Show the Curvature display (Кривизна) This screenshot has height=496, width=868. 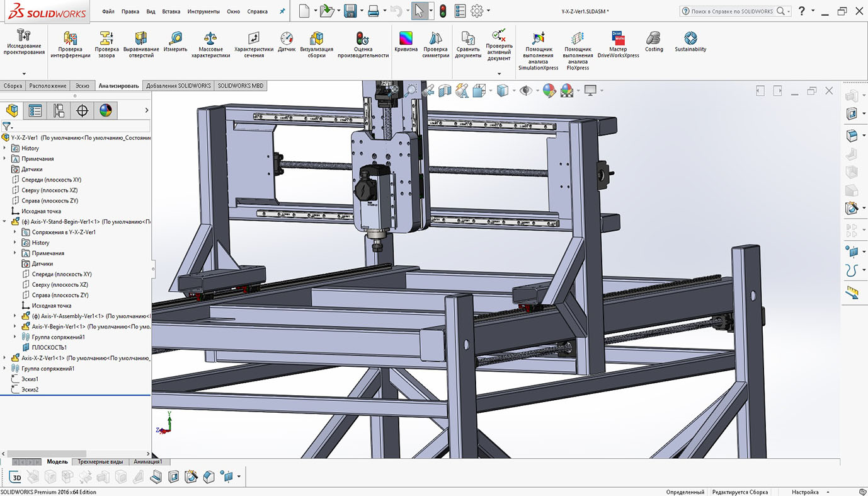pyautogui.click(x=406, y=42)
